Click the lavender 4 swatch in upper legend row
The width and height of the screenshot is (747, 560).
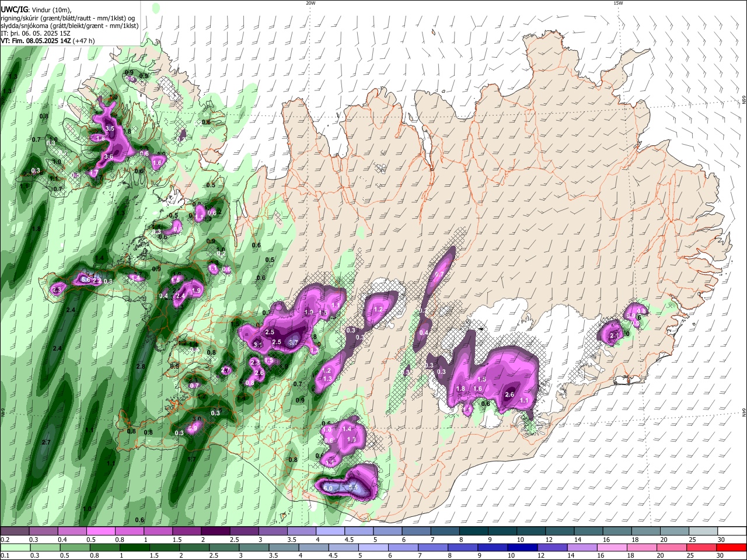click(330, 531)
